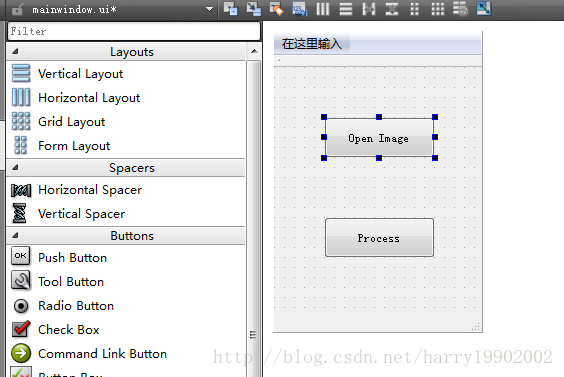Select Form Layout widget icon
The image size is (564, 377).
tap(21, 145)
